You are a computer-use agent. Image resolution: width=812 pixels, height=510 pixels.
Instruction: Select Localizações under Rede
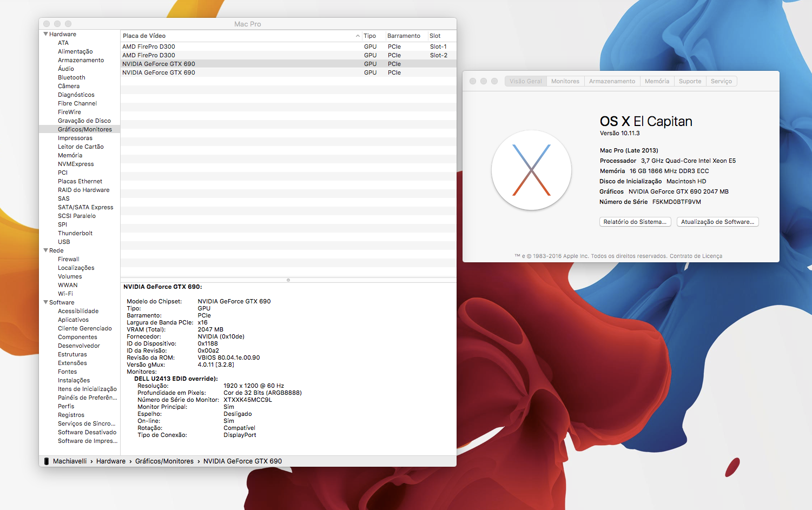coord(76,268)
